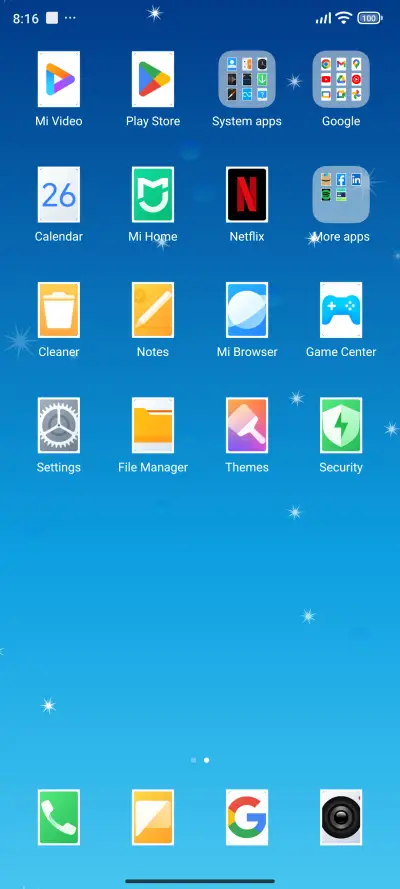
Task: Tap the Wi-Fi status icon
Action: click(x=343, y=18)
